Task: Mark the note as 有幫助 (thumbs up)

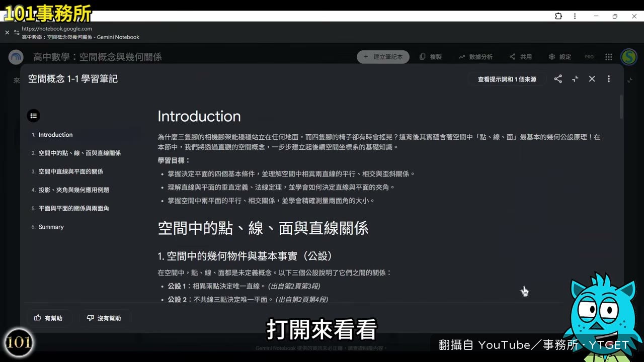Action: (49, 318)
